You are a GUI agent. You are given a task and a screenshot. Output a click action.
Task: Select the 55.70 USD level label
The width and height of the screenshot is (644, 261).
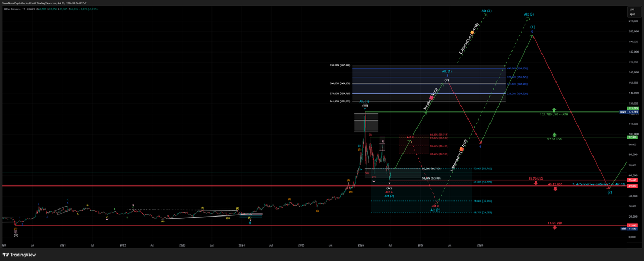point(536,179)
